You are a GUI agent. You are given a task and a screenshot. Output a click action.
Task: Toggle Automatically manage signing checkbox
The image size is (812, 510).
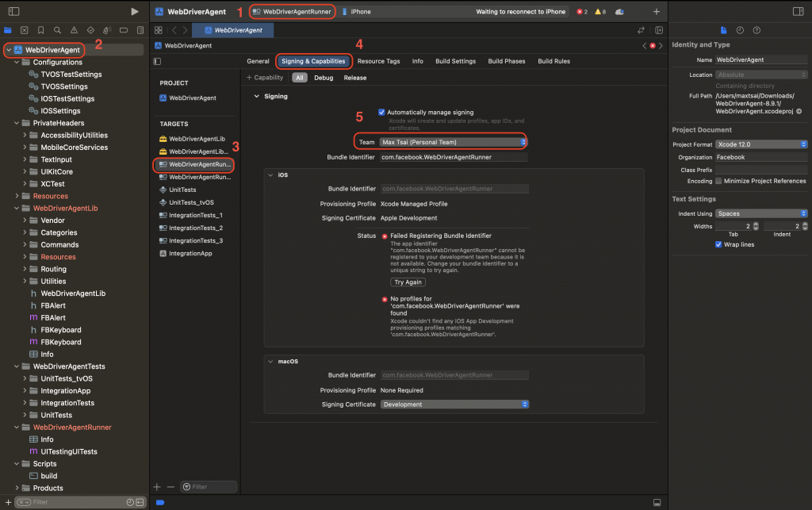381,112
